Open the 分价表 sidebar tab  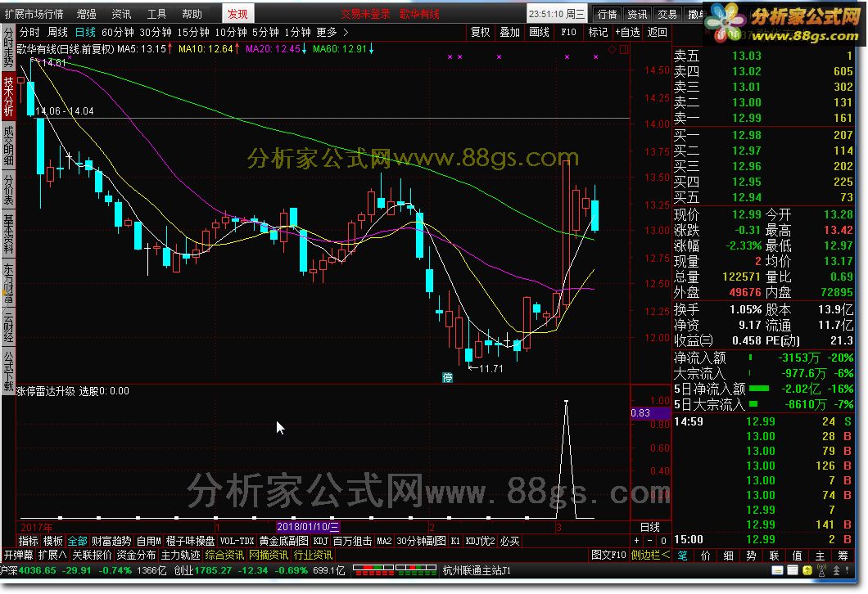pos(8,189)
